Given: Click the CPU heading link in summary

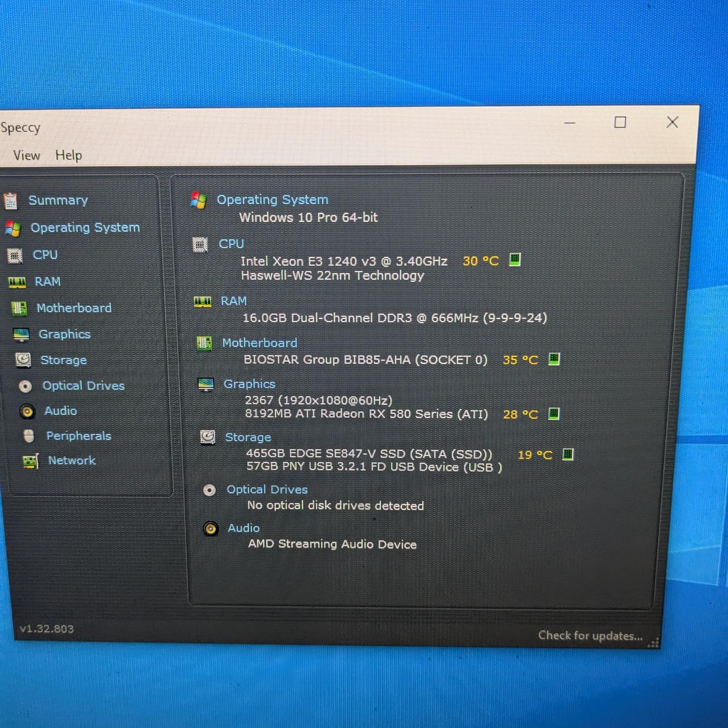Looking at the screenshot, I should click(231, 244).
